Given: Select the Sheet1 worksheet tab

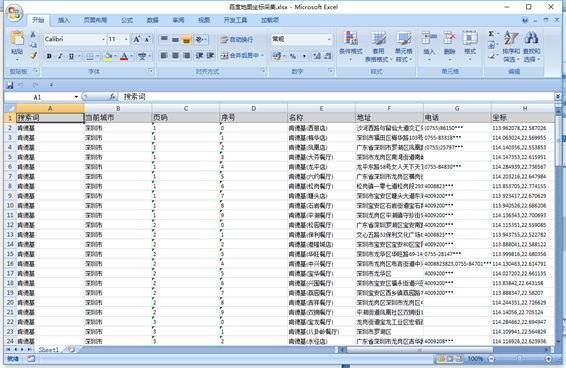Looking at the screenshot, I should click(x=48, y=350).
